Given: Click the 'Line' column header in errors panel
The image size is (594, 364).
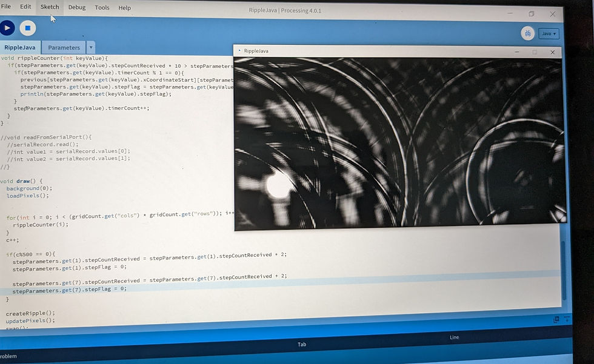Looking at the screenshot, I should (454, 337).
